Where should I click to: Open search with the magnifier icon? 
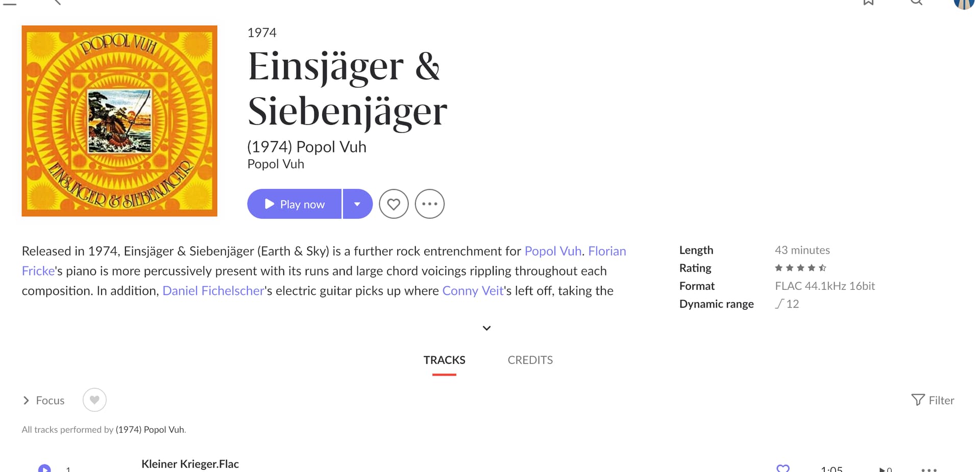tap(917, 2)
